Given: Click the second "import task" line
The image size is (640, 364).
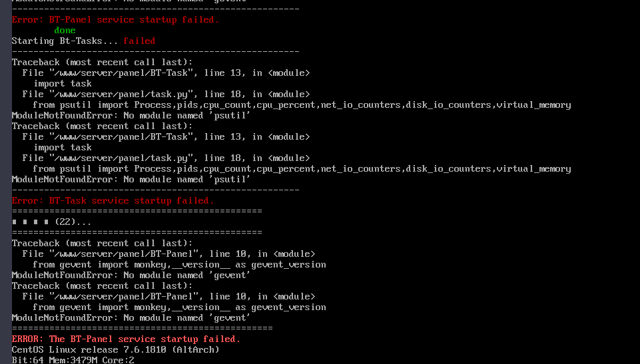Looking at the screenshot, I should (x=63, y=148).
